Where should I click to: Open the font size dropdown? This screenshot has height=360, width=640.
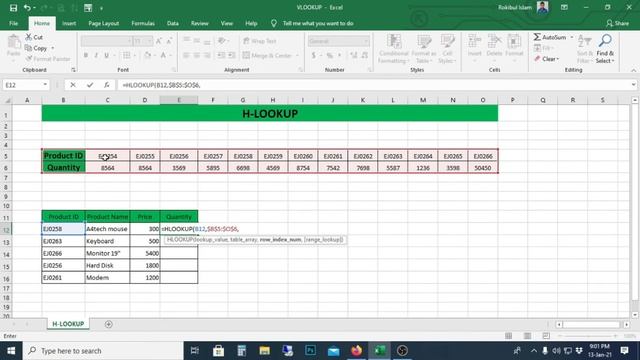(x=149, y=41)
